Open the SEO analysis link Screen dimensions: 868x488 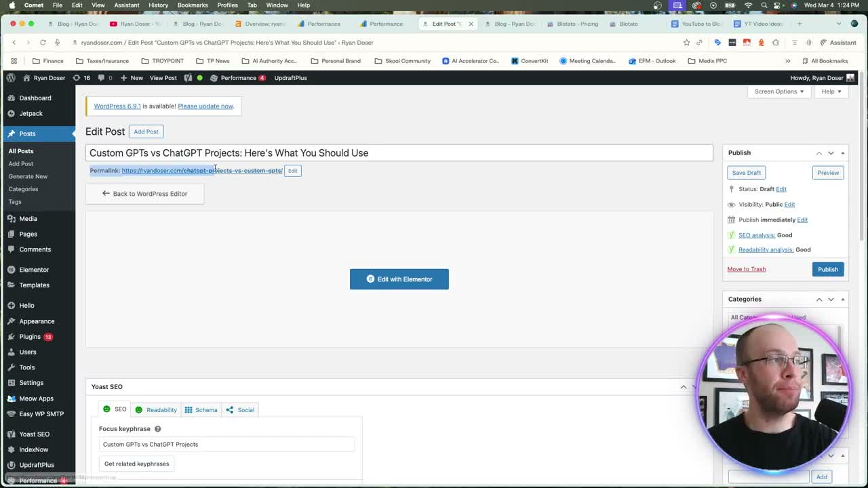tap(757, 235)
